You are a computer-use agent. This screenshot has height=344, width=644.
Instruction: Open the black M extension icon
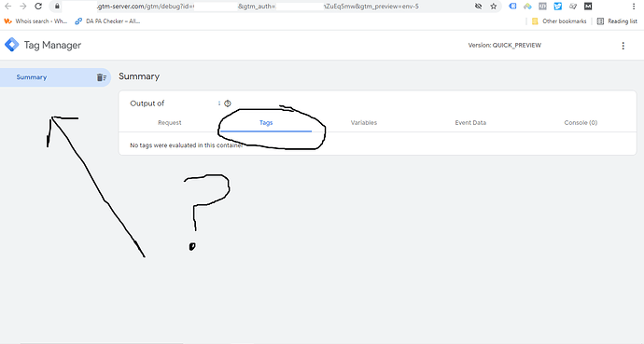(588, 7)
